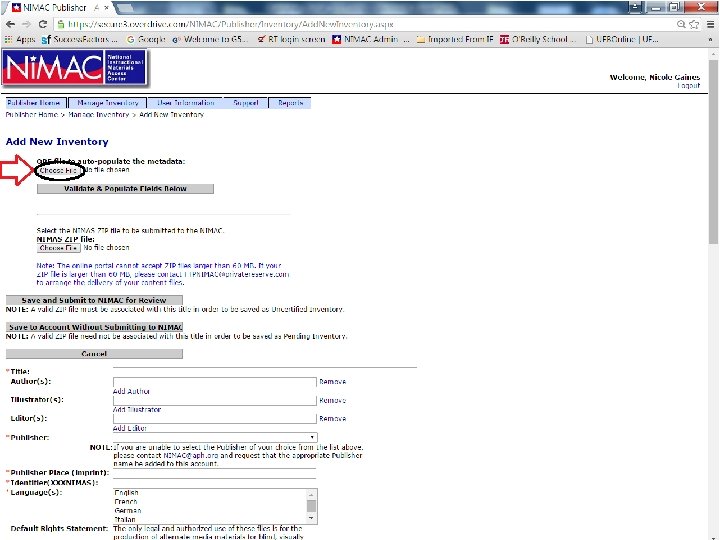This screenshot has height=540, width=720.
Task: Click the Logout link
Action: (x=688, y=86)
